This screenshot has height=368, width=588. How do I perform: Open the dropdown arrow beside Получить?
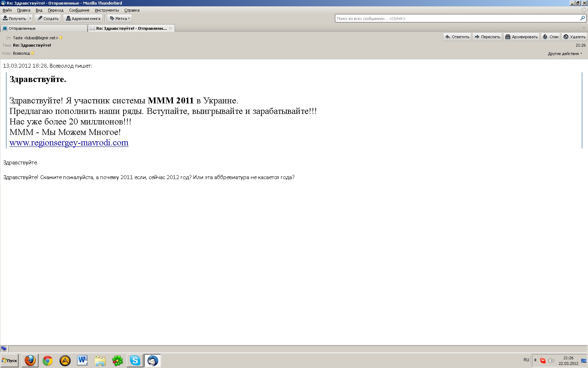[30, 18]
